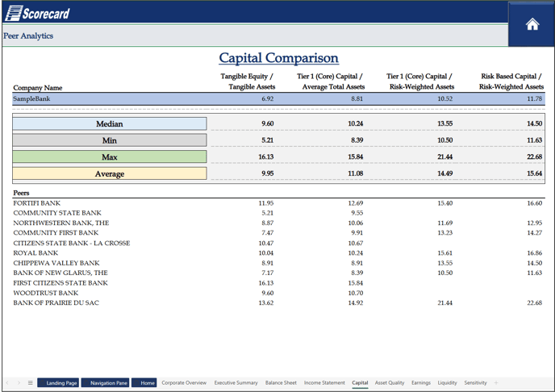Go to next sheet tab arrow
The height and width of the screenshot is (392, 555).
coord(19,382)
